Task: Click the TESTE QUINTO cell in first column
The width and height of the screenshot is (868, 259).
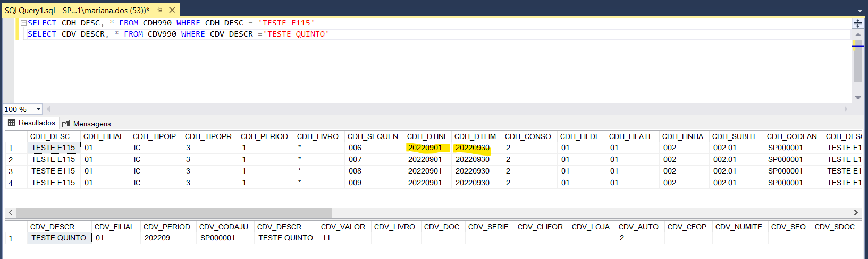Action: [60, 238]
